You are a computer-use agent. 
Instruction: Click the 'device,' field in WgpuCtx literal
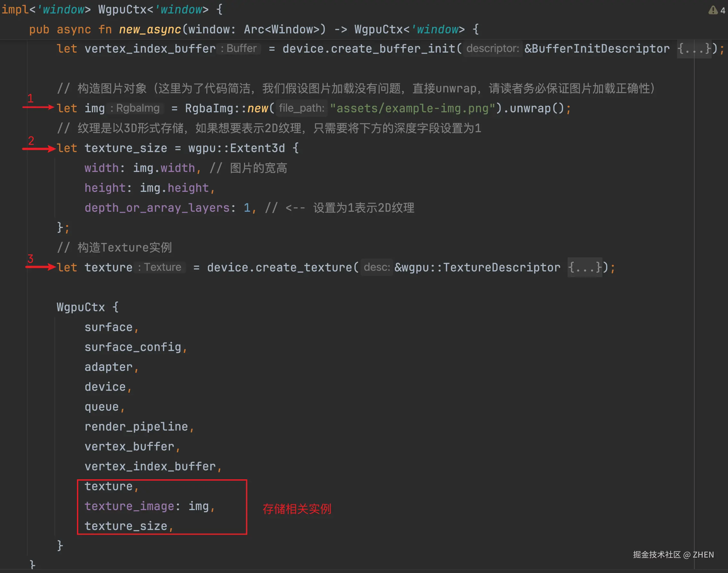click(108, 387)
